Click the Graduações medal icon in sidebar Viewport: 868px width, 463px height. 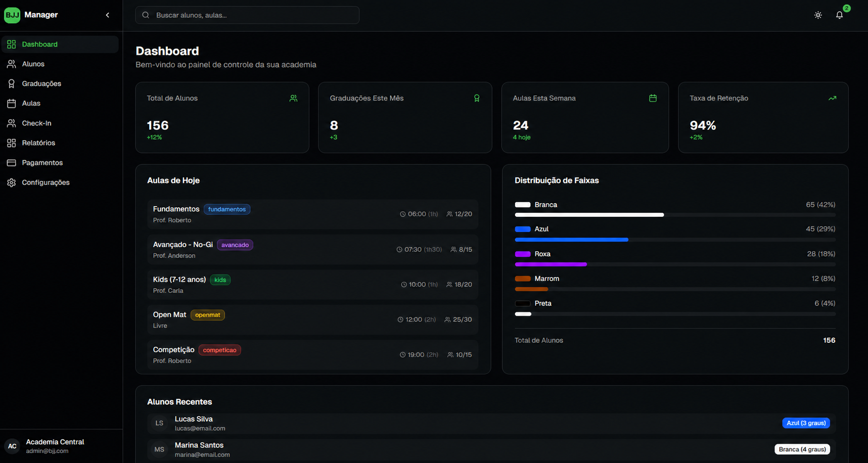tap(12, 84)
